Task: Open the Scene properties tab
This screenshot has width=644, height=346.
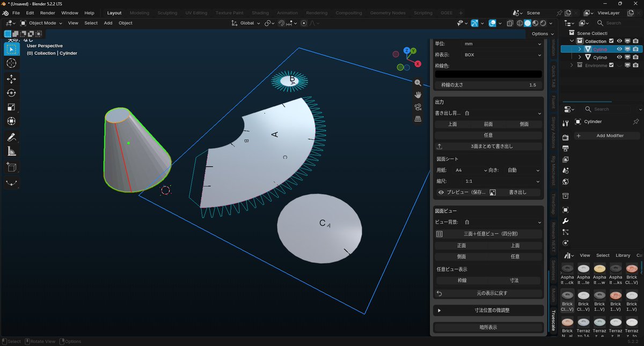Action: (565, 171)
